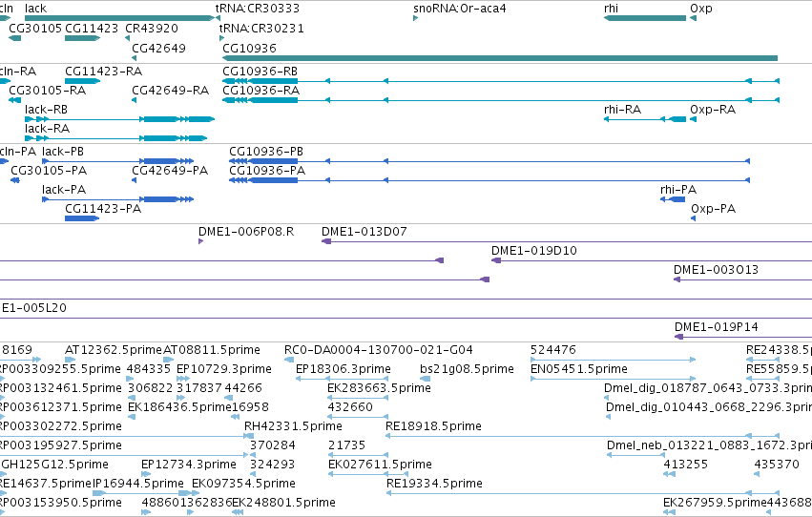Select the DME1-003O13 clone label
Screen dimensions: 812x517
point(716,270)
